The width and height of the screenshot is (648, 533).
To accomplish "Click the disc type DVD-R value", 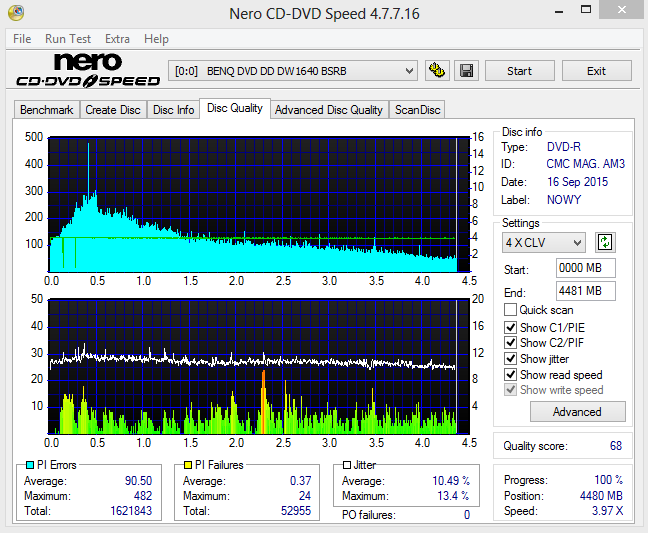I will tap(564, 147).
